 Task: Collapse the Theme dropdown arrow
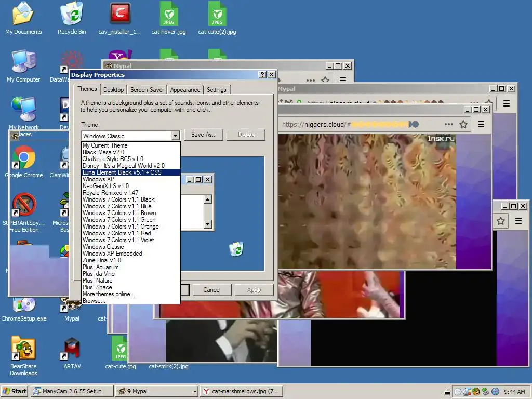pos(175,136)
